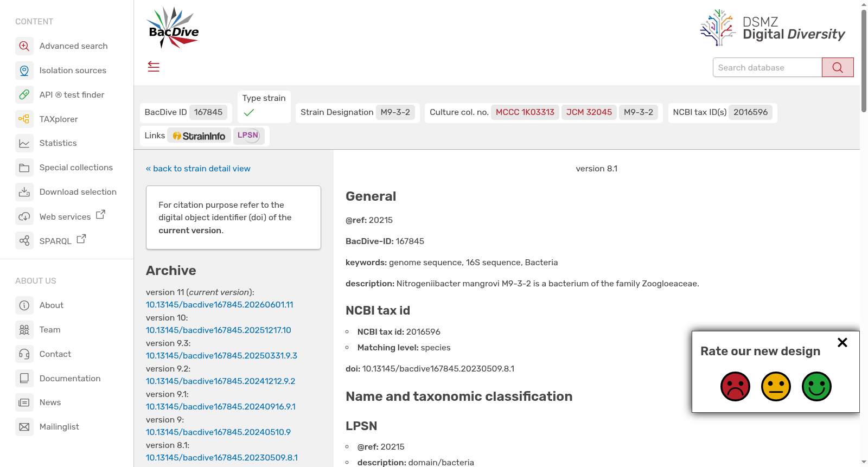
Task: Open the About info icon
Action: click(x=24, y=305)
